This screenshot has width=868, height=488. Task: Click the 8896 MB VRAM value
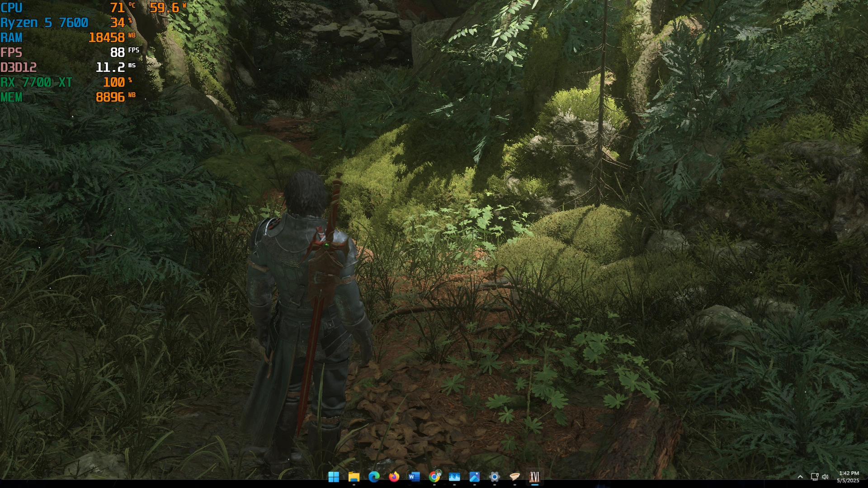coord(115,97)
